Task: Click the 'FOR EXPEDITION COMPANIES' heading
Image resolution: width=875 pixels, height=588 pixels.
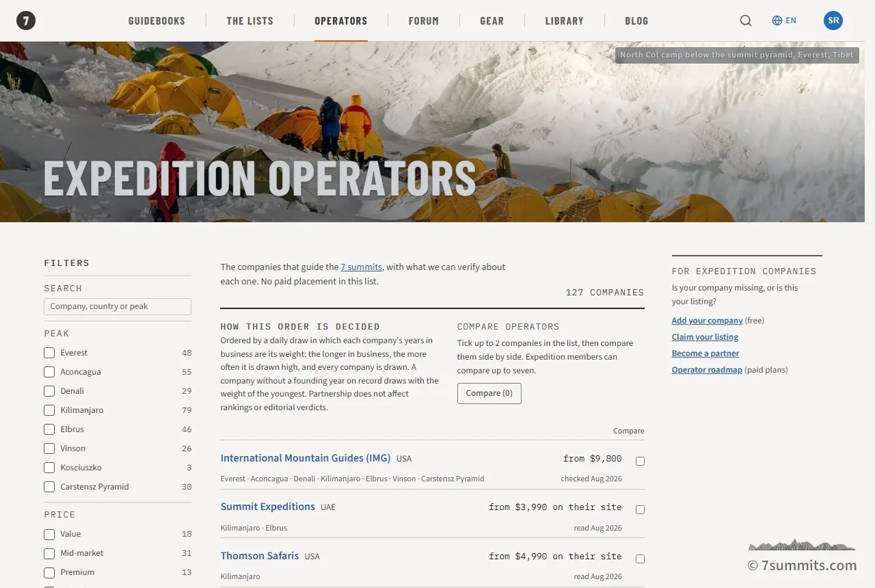Action: pyautogui.click(x=744, y=271)
